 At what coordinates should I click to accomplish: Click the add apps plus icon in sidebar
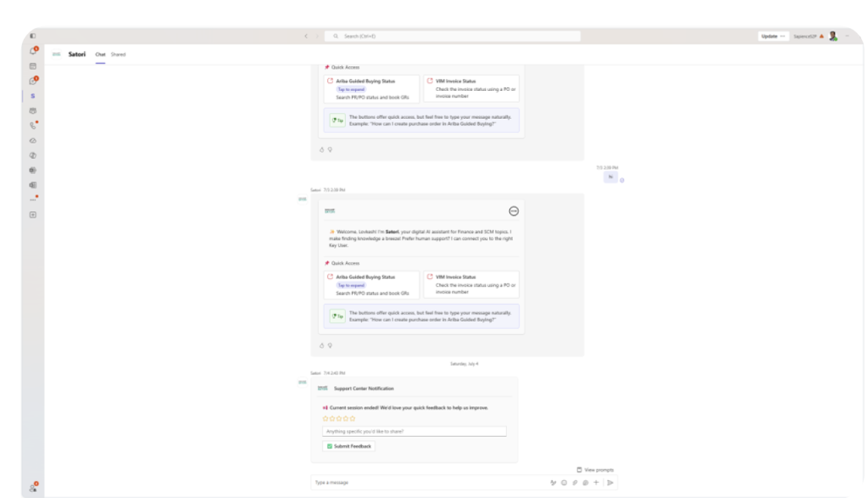coord(33,215)
